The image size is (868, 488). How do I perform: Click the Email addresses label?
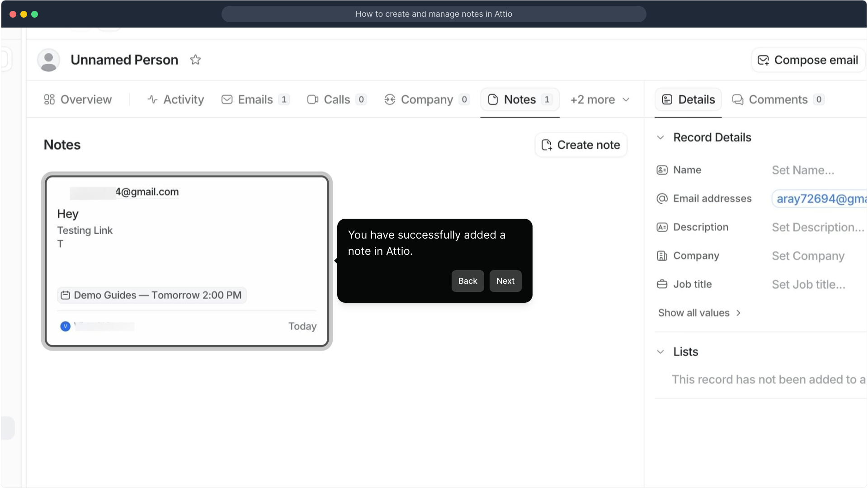712,198
